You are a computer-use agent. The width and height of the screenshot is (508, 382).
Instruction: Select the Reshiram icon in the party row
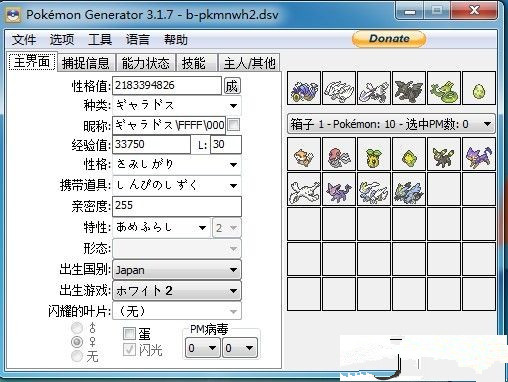tap(339, 88)
